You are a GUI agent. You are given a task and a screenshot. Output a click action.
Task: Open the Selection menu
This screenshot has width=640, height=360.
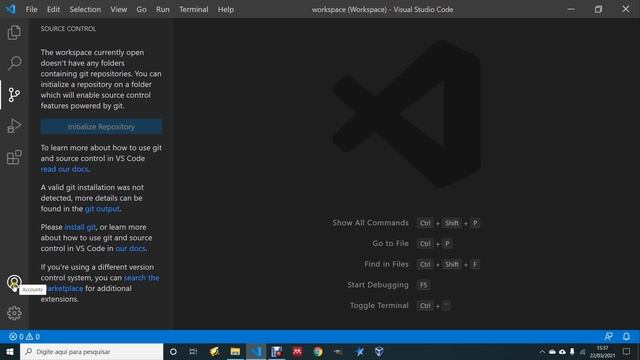85,9
